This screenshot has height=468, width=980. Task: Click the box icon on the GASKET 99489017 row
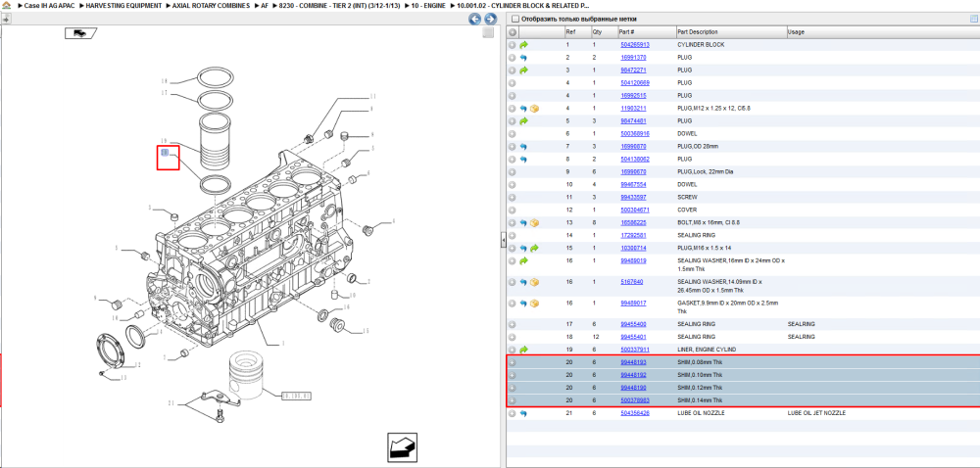[534, 304]
